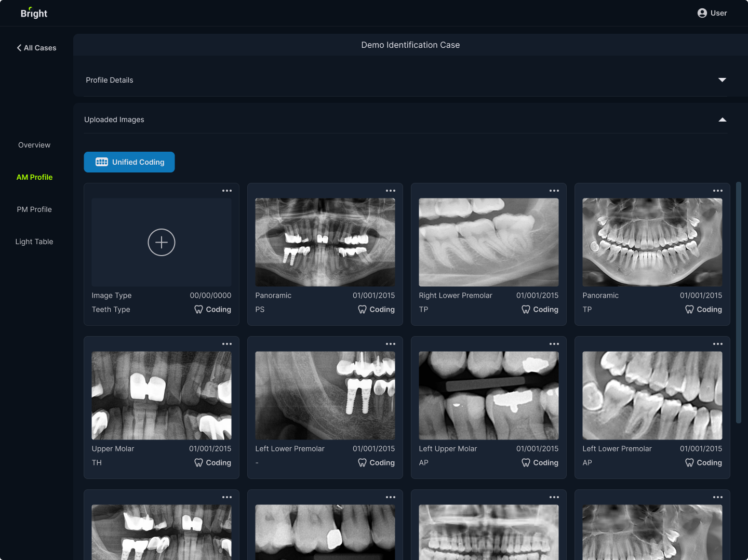The width and height of the screenshot is (748, 560).
Task: Open the Left Lower Premolar implant x-ray thumbnail
Action: pyautogui.click(x=325, y=395)
